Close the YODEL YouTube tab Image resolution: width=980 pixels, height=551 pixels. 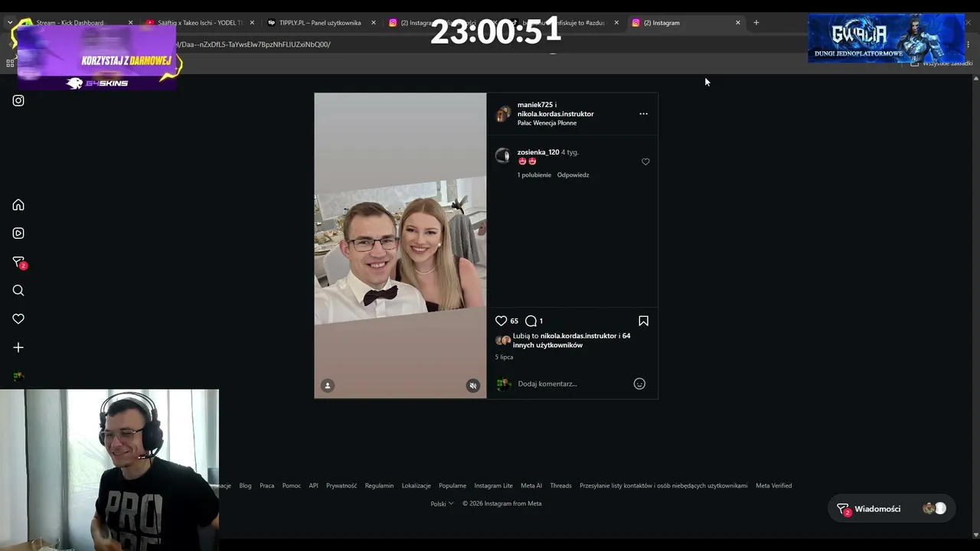[x=252, y=23]
